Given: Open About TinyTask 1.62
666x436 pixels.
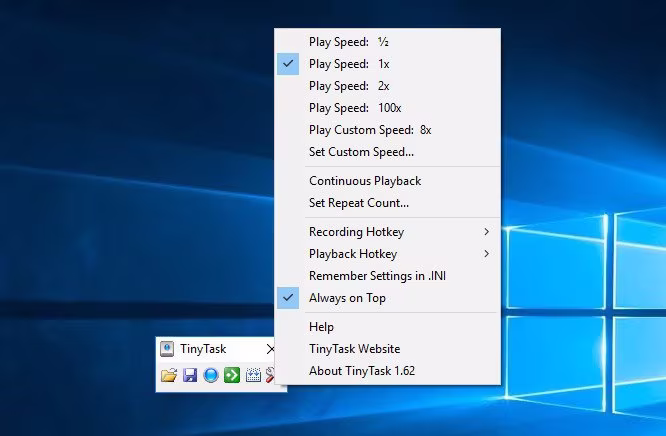Looking at the screenshot, I should pyautogui.click(x=387, y=371).
